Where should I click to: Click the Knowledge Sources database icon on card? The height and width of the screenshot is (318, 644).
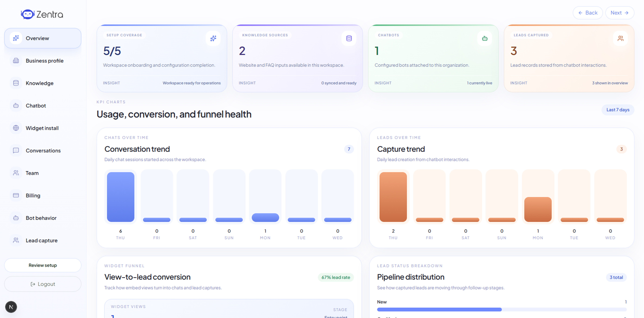349,38
